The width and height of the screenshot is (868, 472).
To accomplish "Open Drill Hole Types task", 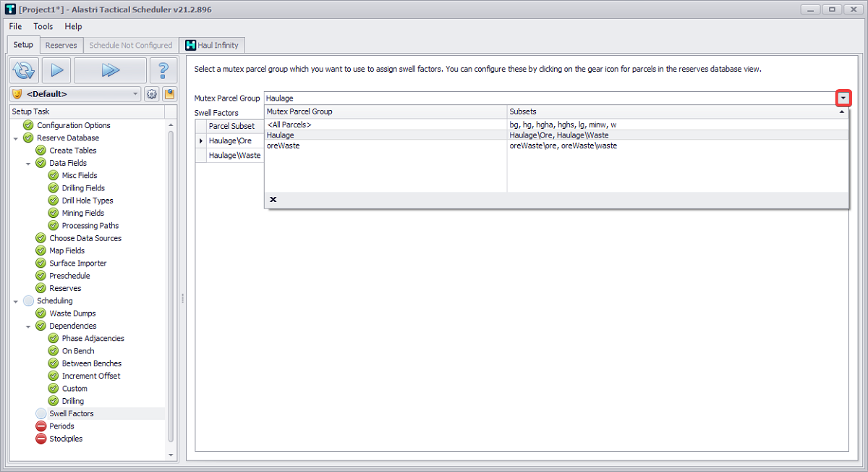I will click(88, 201).
